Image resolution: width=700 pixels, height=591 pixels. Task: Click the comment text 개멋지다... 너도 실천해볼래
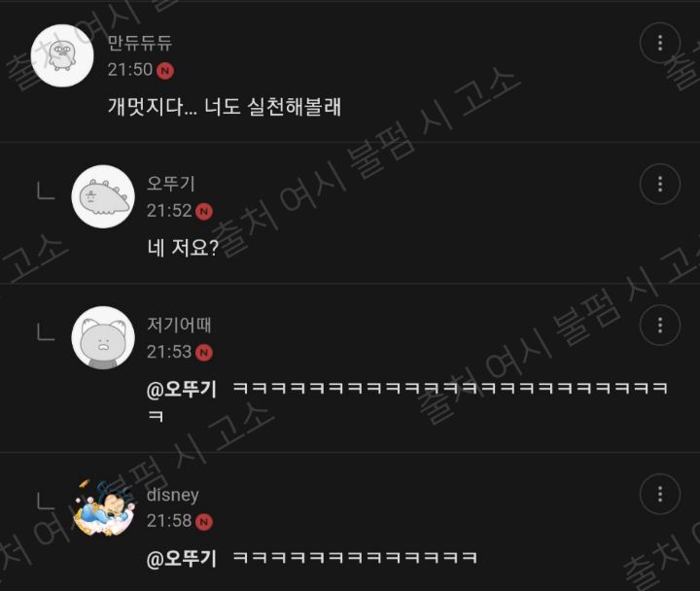point(225,107)
